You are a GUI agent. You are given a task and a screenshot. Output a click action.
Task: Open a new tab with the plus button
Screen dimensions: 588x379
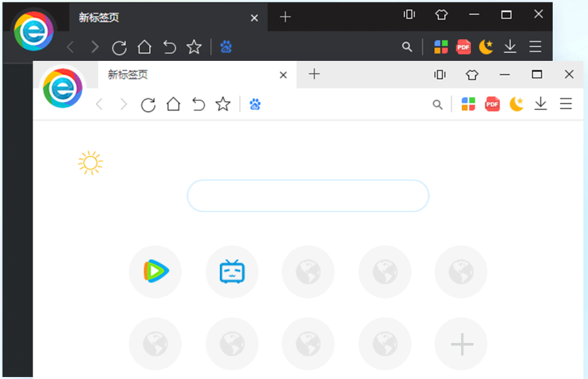[x=313, y=75]
